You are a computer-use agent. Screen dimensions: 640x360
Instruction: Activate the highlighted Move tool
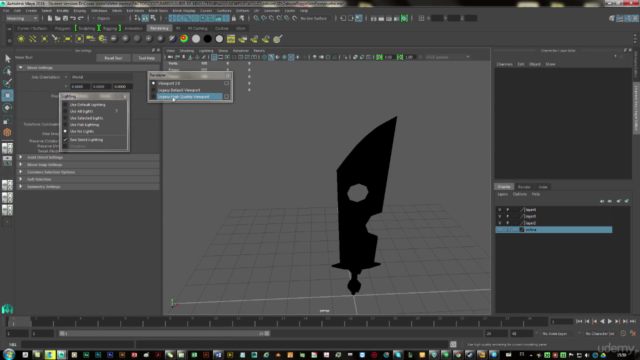(x=7, y=96)
